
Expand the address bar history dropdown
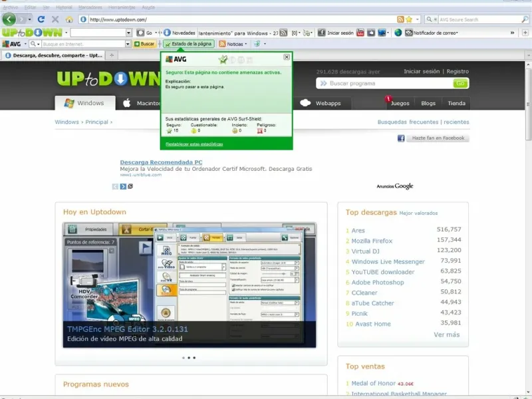coord(418,19)
